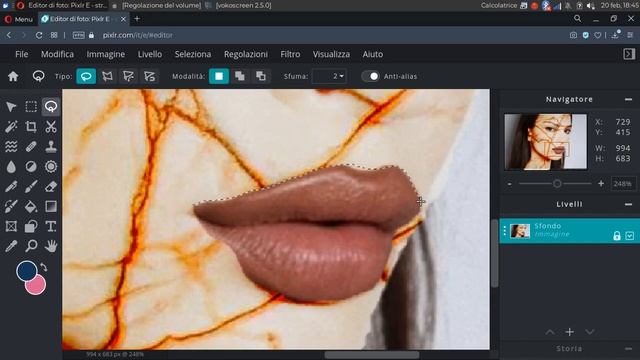Zoom in with navigator plus button
The height and width of the screenshot is (360, 640).
coord(601,184)
